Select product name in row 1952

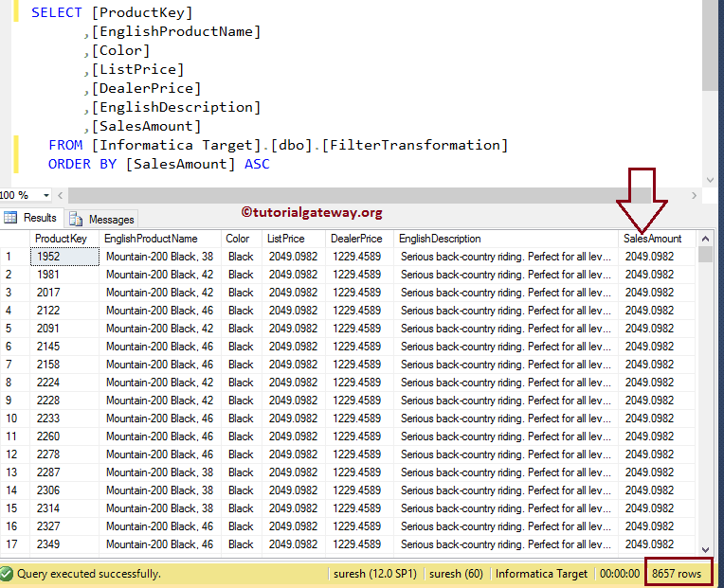[x=160, y=257]
